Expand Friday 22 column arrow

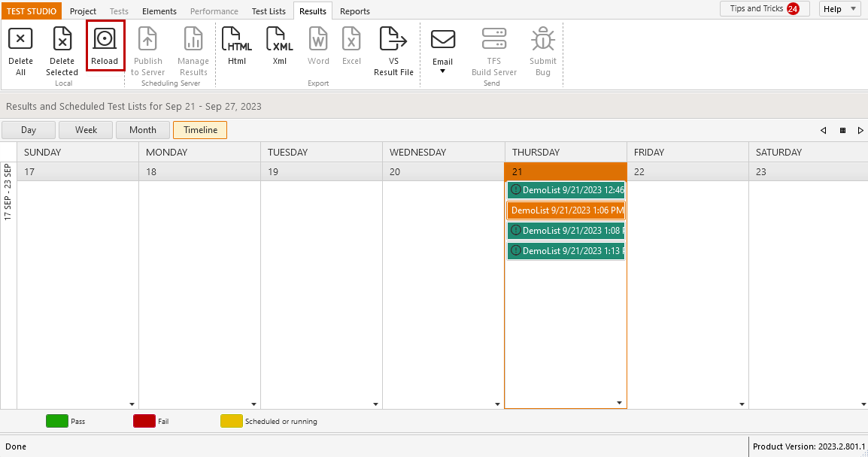(x=742, y=404)
